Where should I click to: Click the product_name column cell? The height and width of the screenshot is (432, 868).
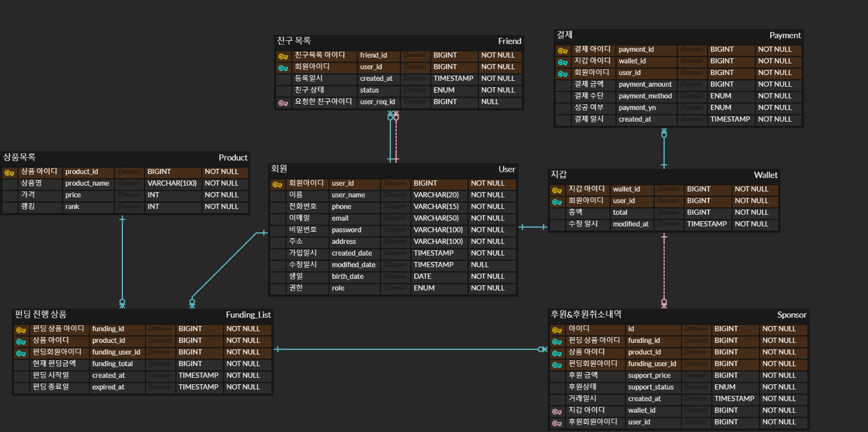87,183
